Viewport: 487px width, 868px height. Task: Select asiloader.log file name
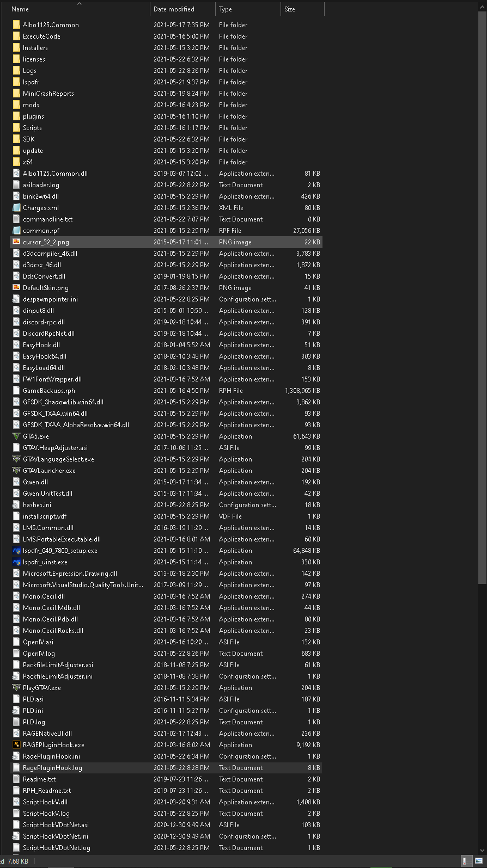click(41, 185)
